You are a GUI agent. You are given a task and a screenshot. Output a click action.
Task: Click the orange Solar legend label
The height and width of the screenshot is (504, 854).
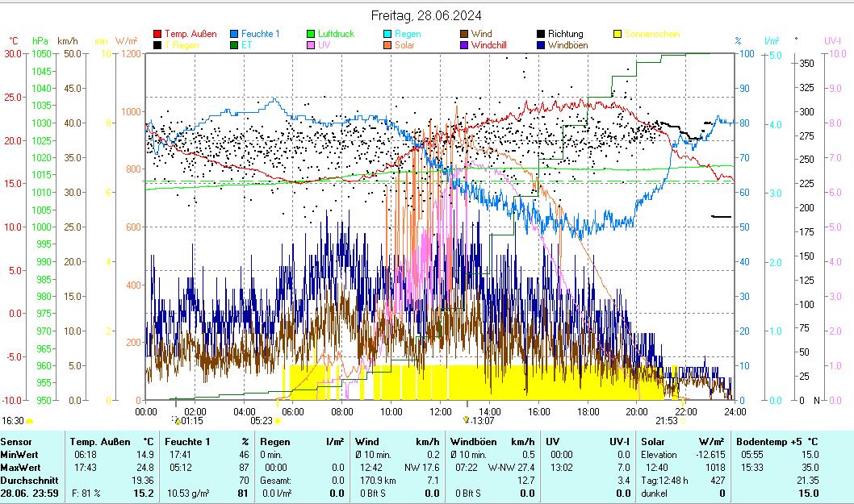coord(404,45)
